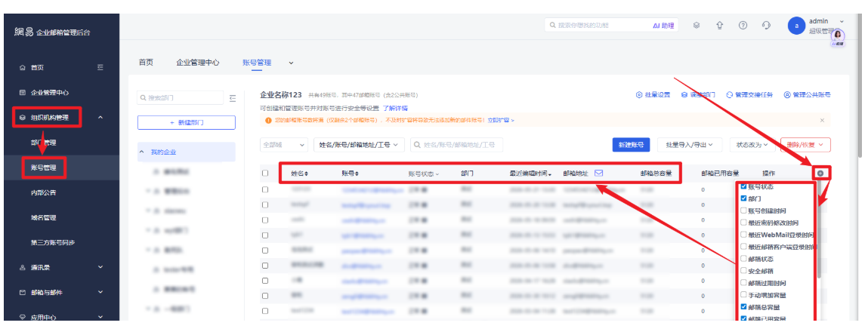This screenshot has height=335, width=868.
Task: Select 账号管理 tab
Action: point(257,63)
